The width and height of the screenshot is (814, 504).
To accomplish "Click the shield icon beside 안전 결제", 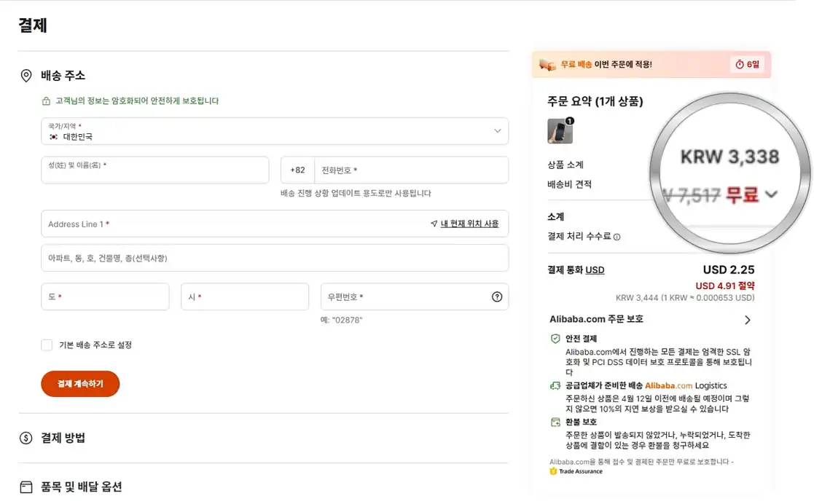I will 555,339.
